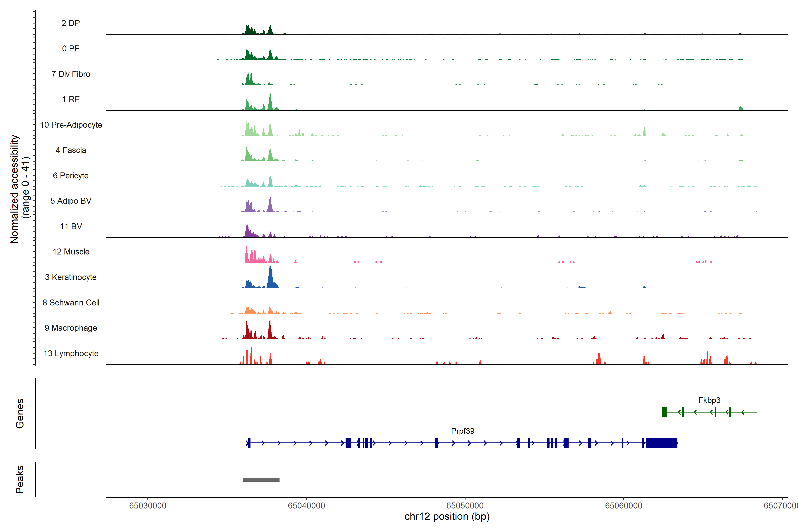Click the 0 PF track label

[70, 49]
